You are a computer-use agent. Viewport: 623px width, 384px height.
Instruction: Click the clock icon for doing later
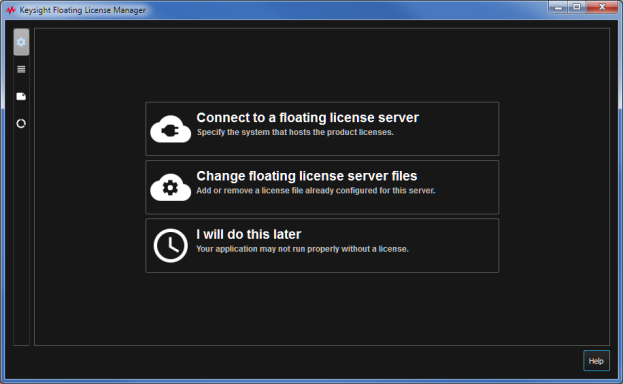[x=170, y=245]
